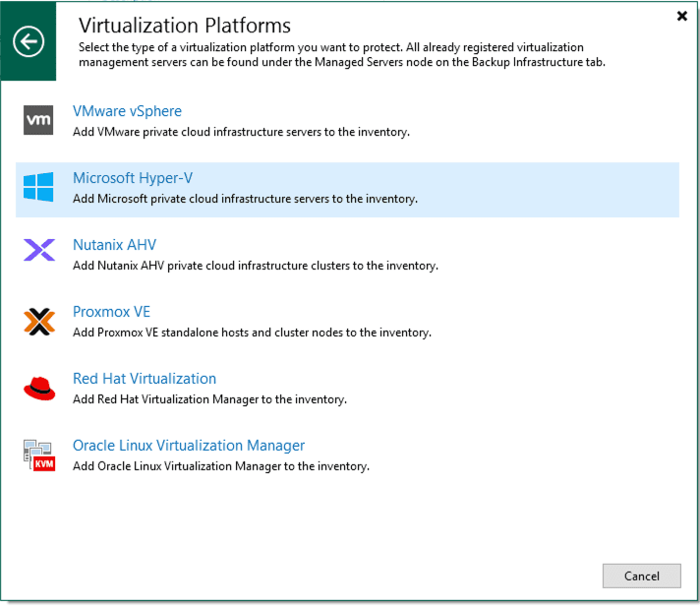Click 'Add VMware private cloud infrastructure' description
Viewport: 700px width, 606px height.
point(241,132)
